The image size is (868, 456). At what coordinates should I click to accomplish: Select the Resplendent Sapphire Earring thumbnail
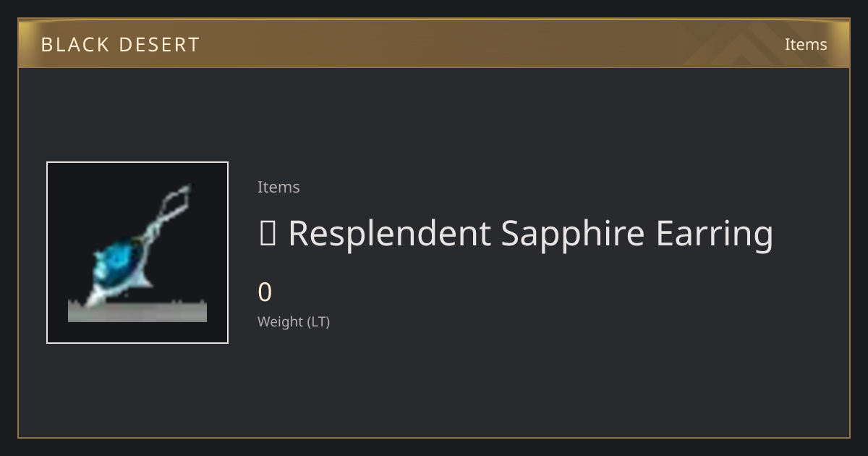pos(137,253)
